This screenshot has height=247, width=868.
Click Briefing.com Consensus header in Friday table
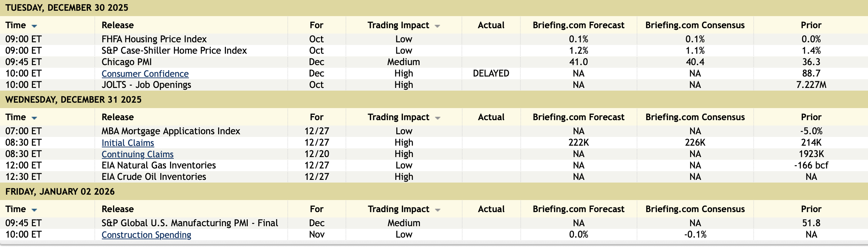click(695, 209)
